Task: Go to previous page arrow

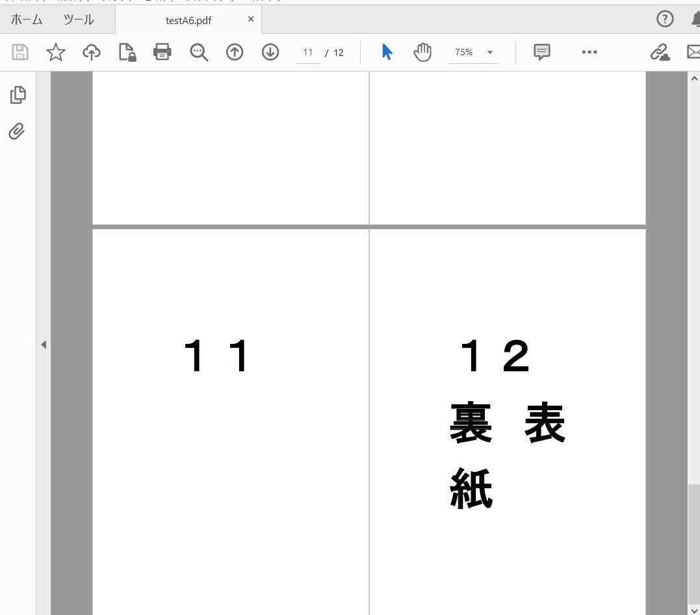Action: point(235,52)
